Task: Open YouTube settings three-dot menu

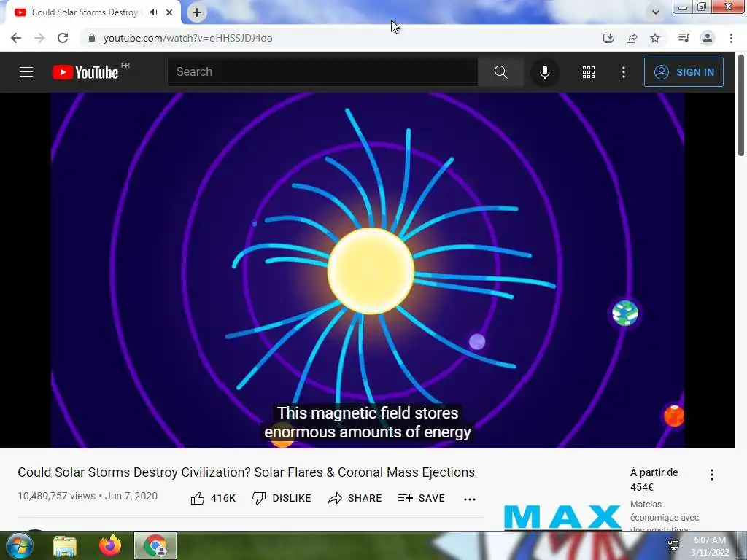Action: (624, 72)
